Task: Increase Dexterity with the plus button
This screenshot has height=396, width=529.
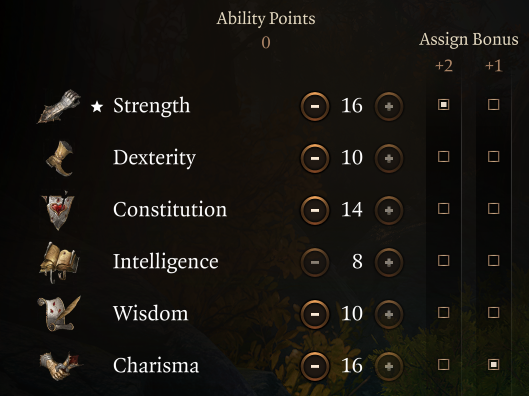Action: 389,158
